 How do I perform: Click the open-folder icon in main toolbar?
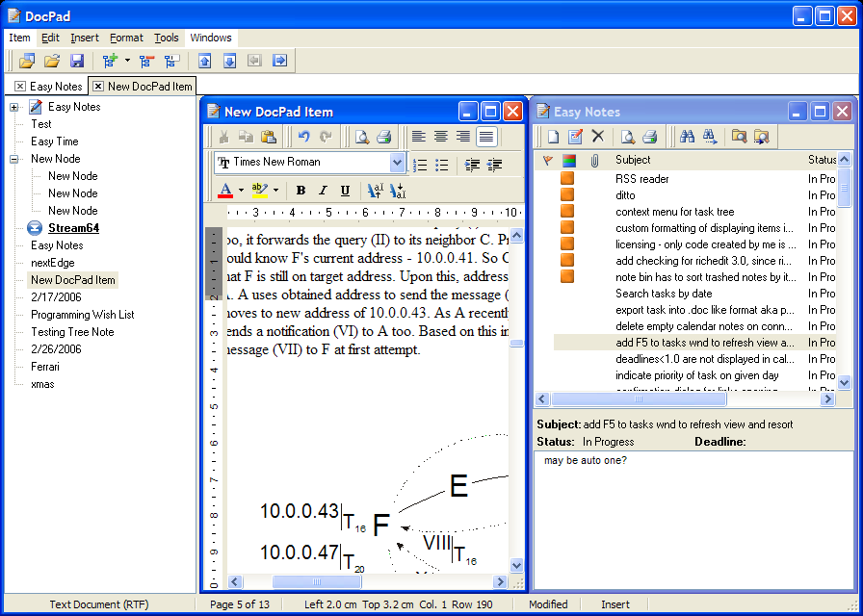[x=52, y=61]
